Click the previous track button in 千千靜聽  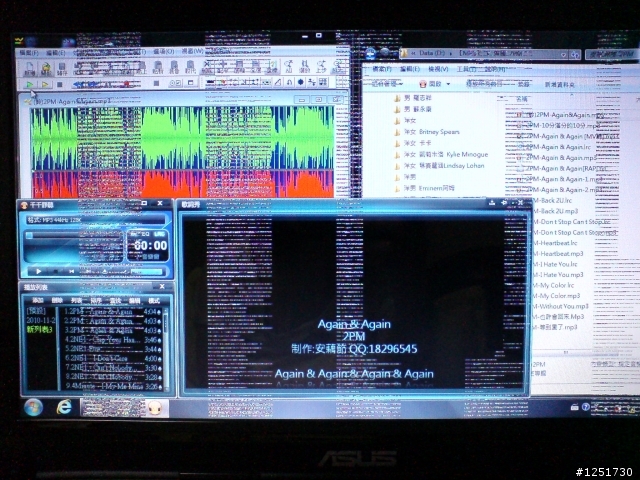(71, 271)
